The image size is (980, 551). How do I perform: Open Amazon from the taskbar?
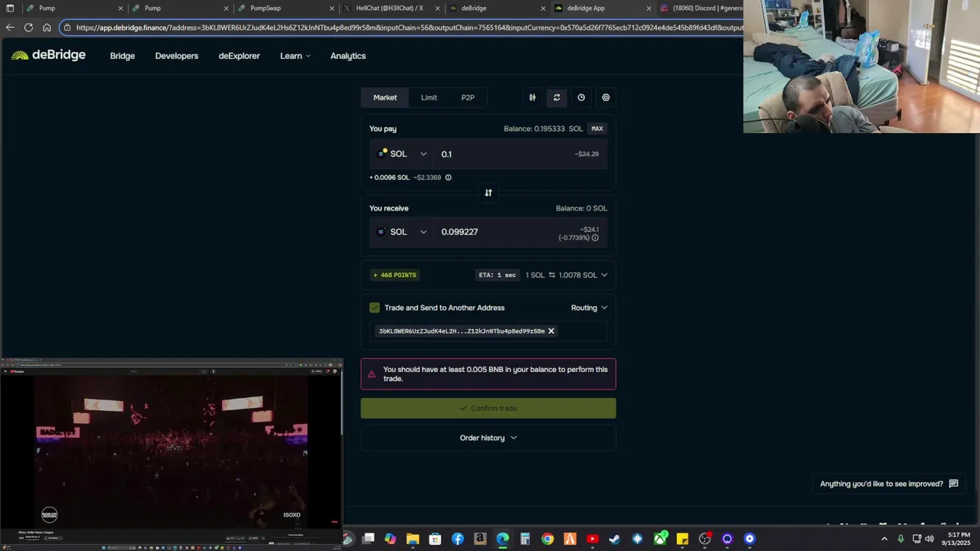coord(480,539)
